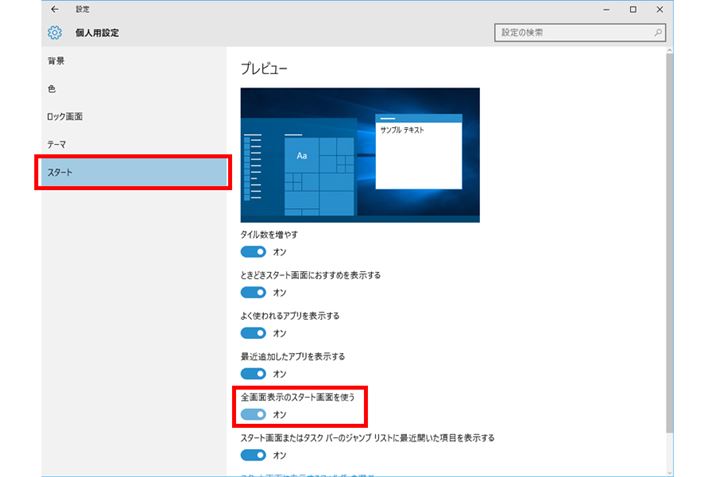Image resolution: width=715 pixels, height=477 pixels.
Task: Click the back arrow in title bar
Action: (54, 9)
